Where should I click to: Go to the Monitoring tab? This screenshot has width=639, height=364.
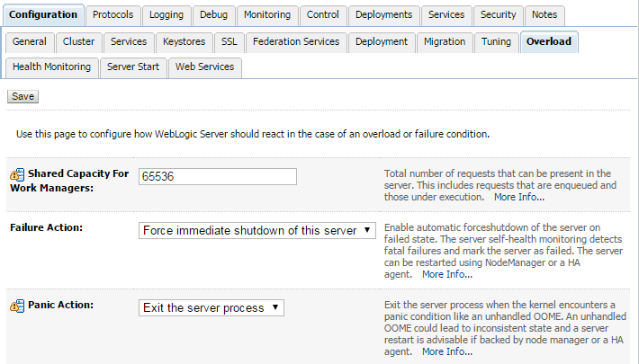pyautogui.click(x=266, y=15)
